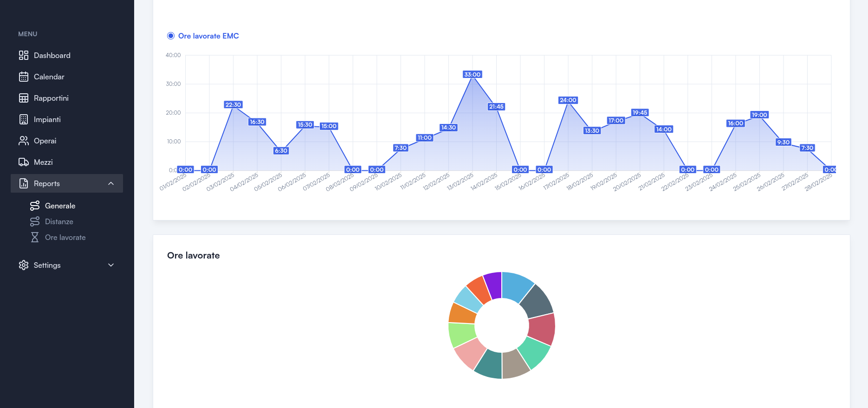The image size is (868, 408).
Task: Collapse the Reports menu chevron
Action: click(x=111, y=183)
